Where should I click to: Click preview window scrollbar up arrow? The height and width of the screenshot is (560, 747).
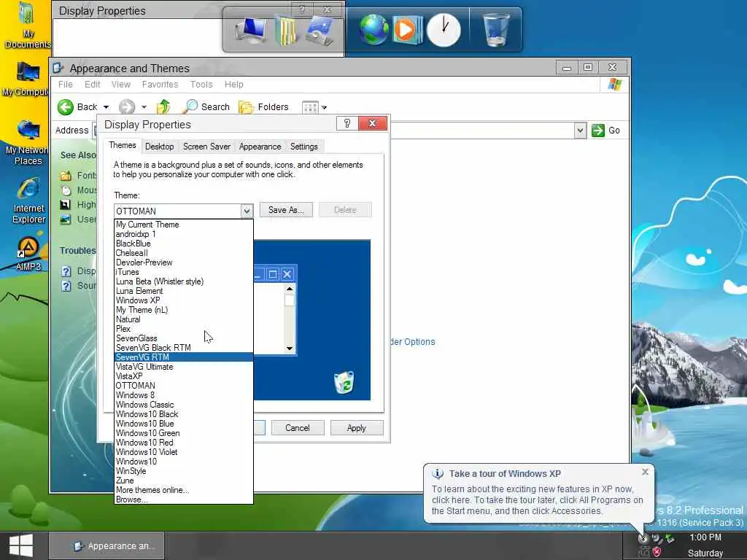290,289
